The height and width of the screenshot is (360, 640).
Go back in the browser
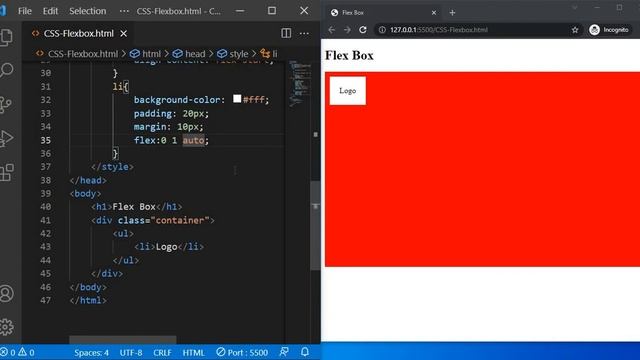[331, 30]
